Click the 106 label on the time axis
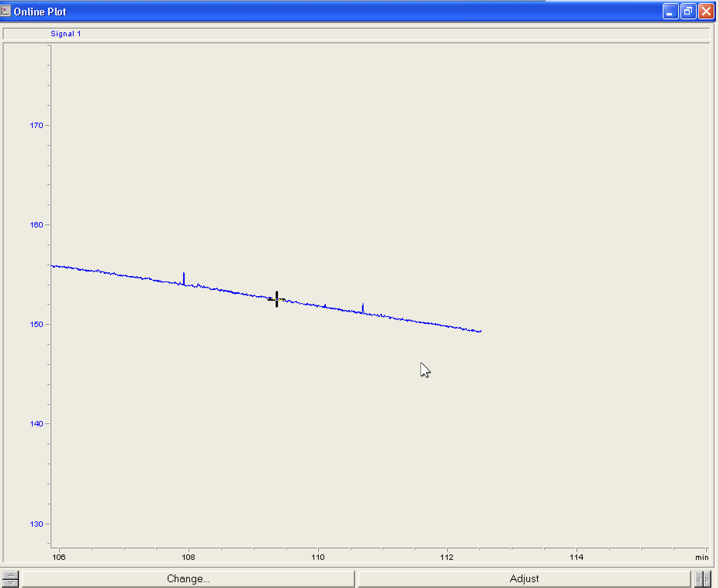 [x=59, y=557]
